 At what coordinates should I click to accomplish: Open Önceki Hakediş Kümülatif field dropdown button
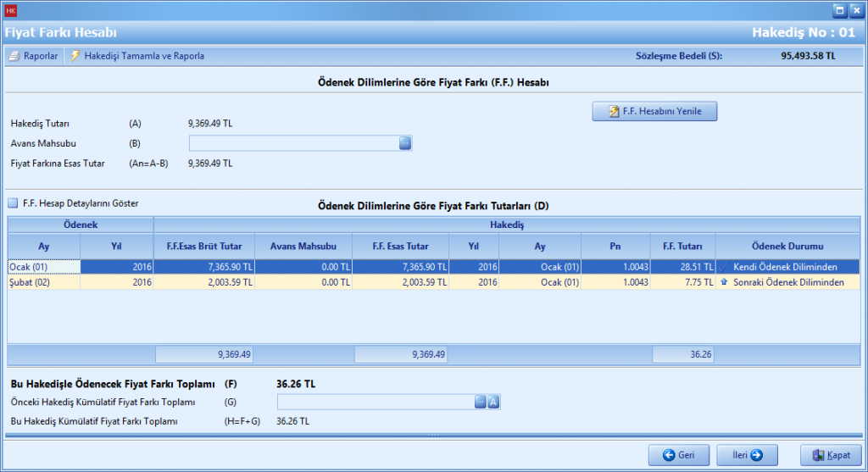pyautogui.click(x=481, y=402)
